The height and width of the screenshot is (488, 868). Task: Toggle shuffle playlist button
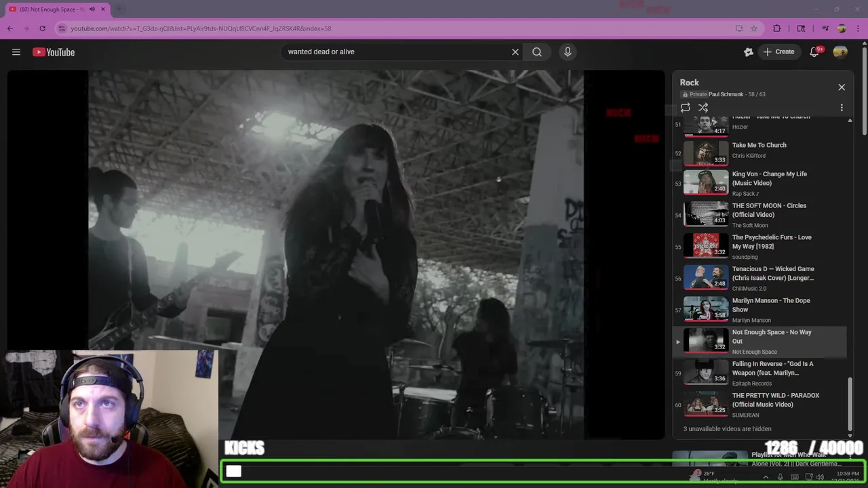click(703, 108)
